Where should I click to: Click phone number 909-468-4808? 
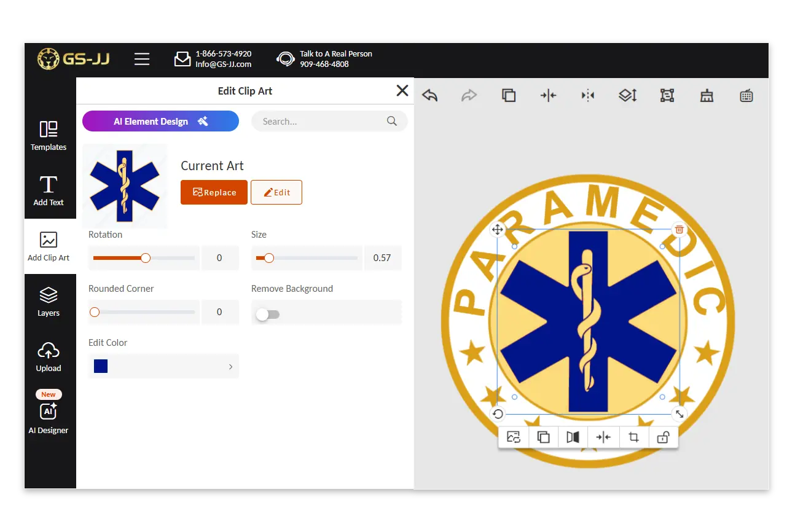click(x=324, y=64)
